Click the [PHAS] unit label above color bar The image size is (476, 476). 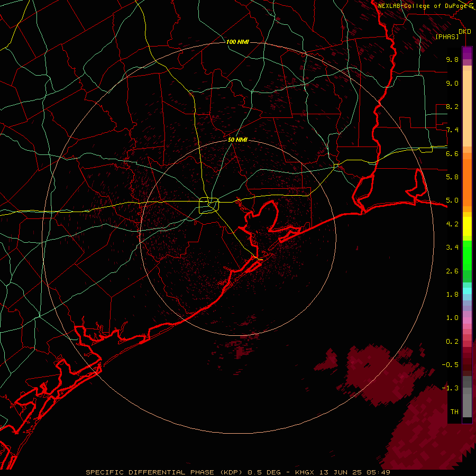coord(447,36)
